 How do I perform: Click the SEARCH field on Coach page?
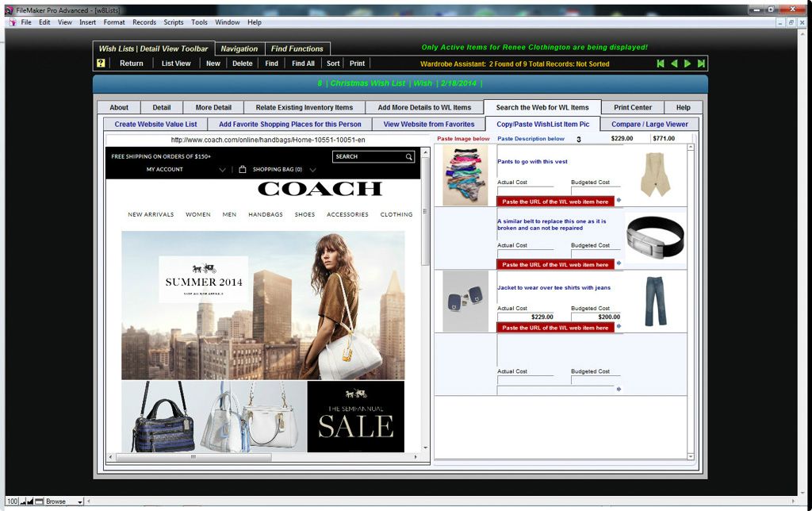click(x=373, y=156)
